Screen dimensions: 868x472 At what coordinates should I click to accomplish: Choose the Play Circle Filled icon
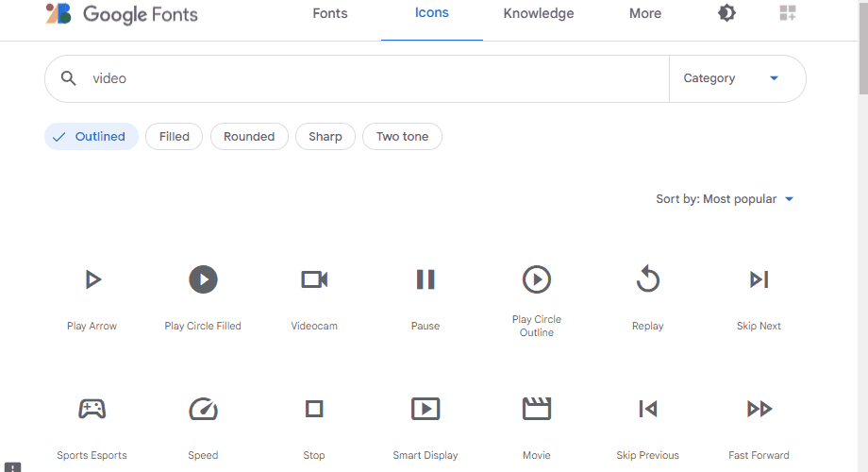click(203, 279)
